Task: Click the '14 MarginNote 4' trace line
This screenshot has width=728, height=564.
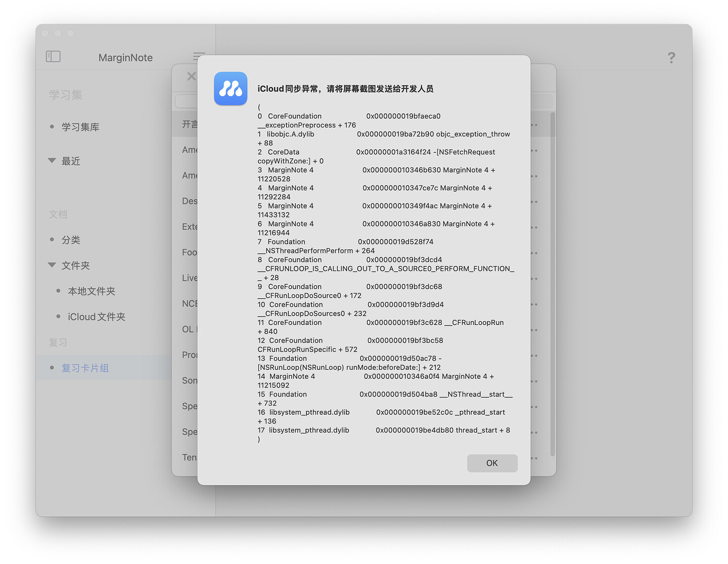Action: (376, 376)
